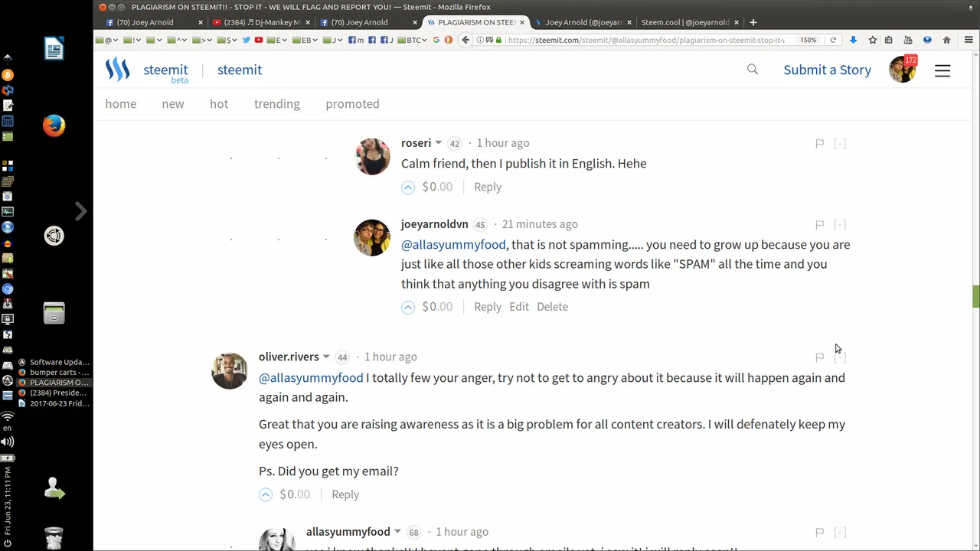Reset the 150% zoom level indicator
The width and height of the screenshot is (980, 551).
click(x=808, y=40)
